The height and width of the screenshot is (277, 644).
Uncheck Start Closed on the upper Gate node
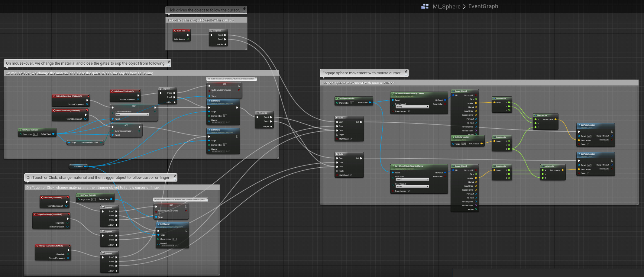coord(351,139)
